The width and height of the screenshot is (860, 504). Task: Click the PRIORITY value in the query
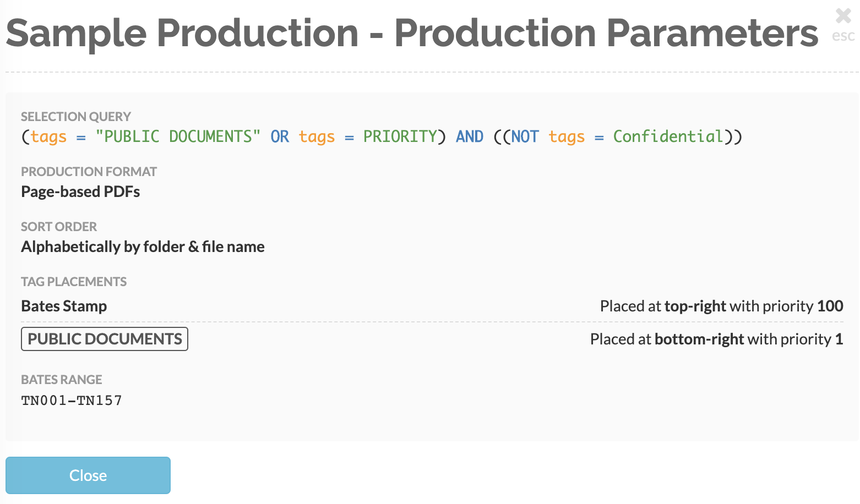(400, 136)
